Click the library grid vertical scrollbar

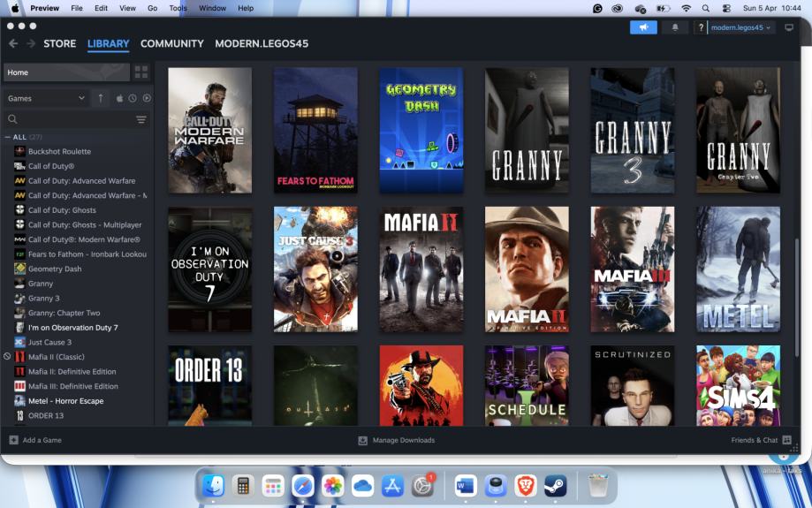tap(797, 296)
